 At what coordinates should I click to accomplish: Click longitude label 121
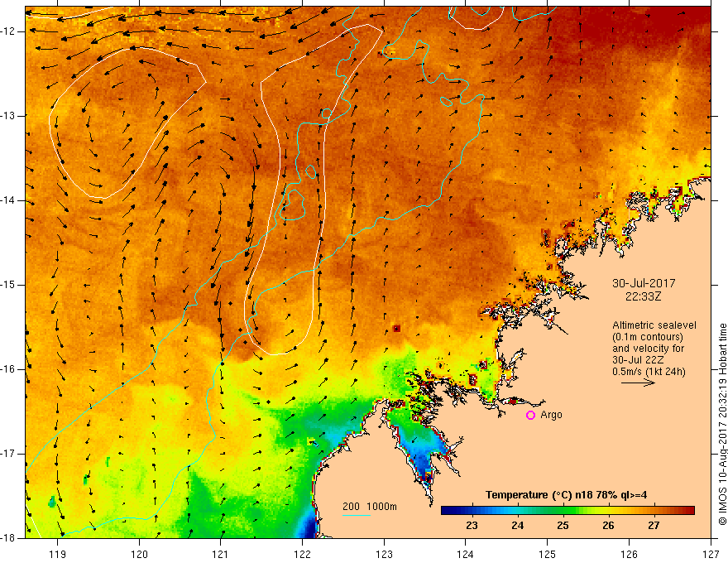coord(221,554)
